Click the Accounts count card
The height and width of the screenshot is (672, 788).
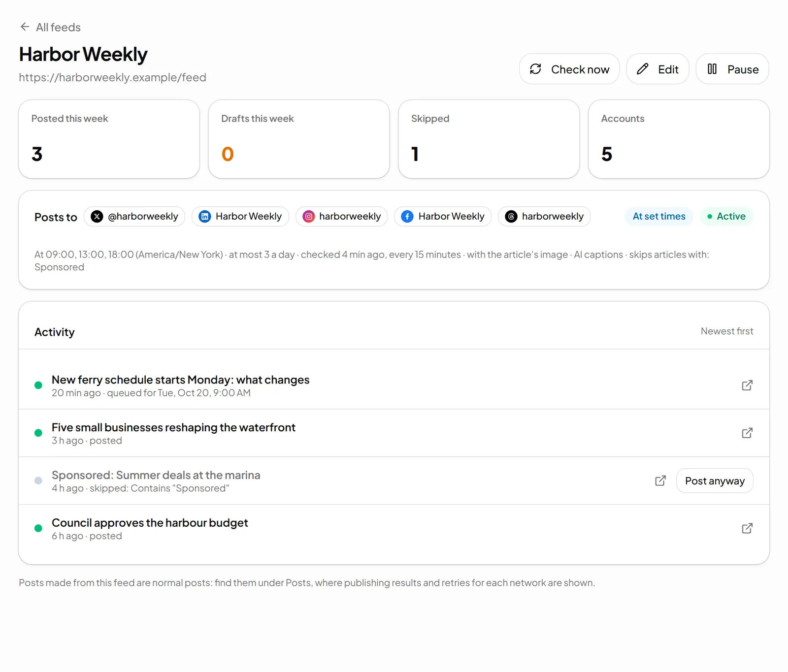pos(679,139)
